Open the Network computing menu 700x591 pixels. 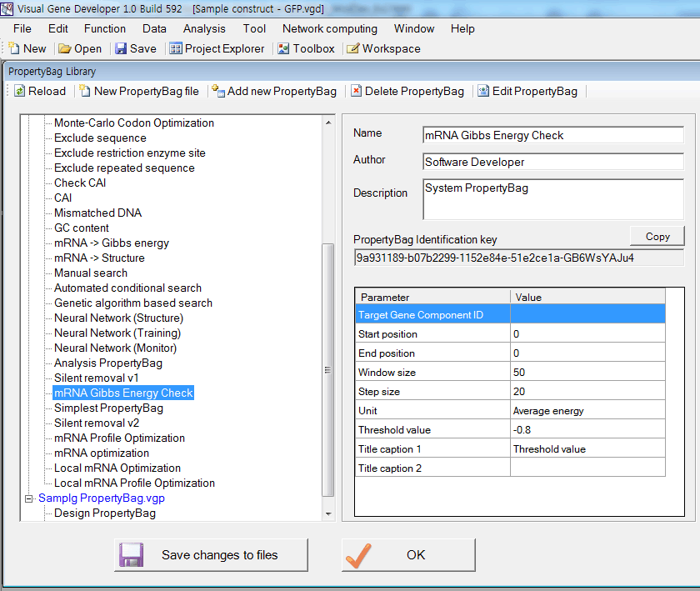tap(330, 28)
